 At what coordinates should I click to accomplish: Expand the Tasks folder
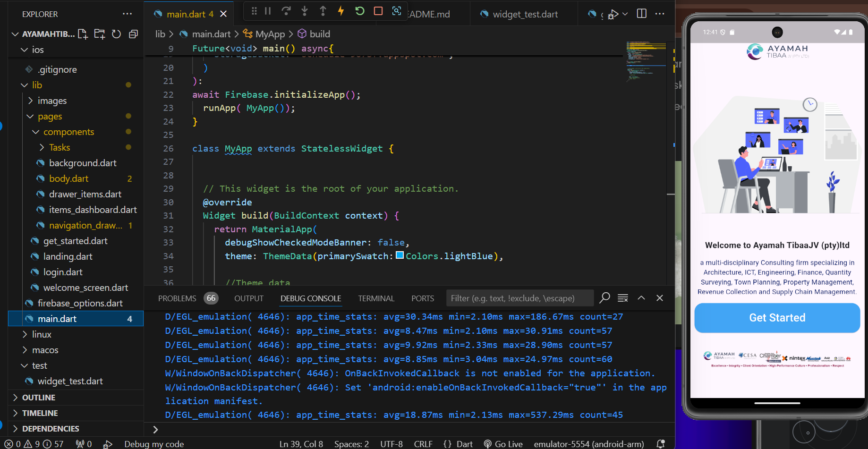coord(42,147)
